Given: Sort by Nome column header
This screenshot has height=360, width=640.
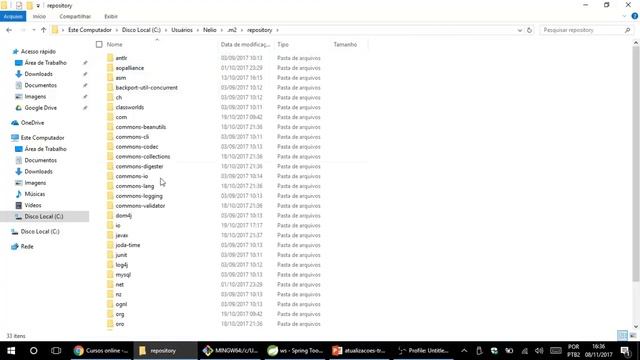Looking at the screenshot, I should [114, 44].
